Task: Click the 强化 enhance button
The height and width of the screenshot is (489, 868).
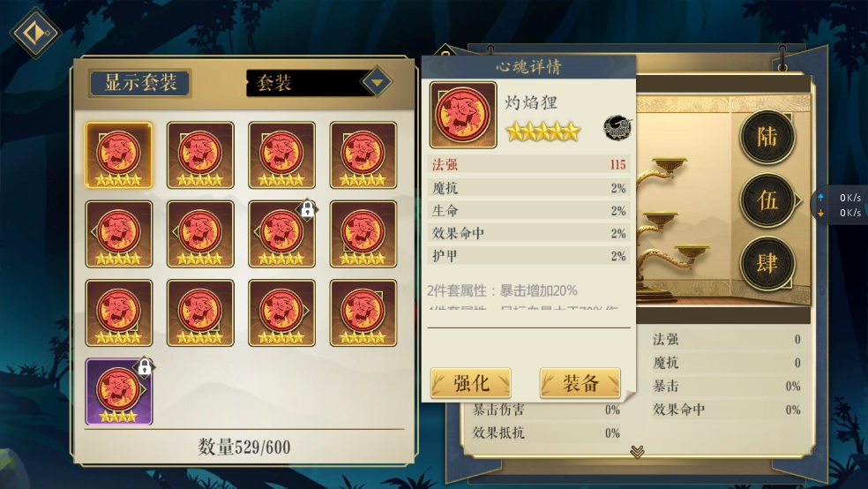Action: tap(470, 383)
